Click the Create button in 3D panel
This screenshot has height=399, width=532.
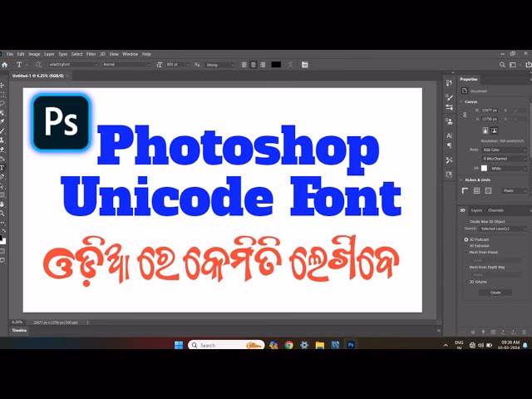[x=495, y=293]
